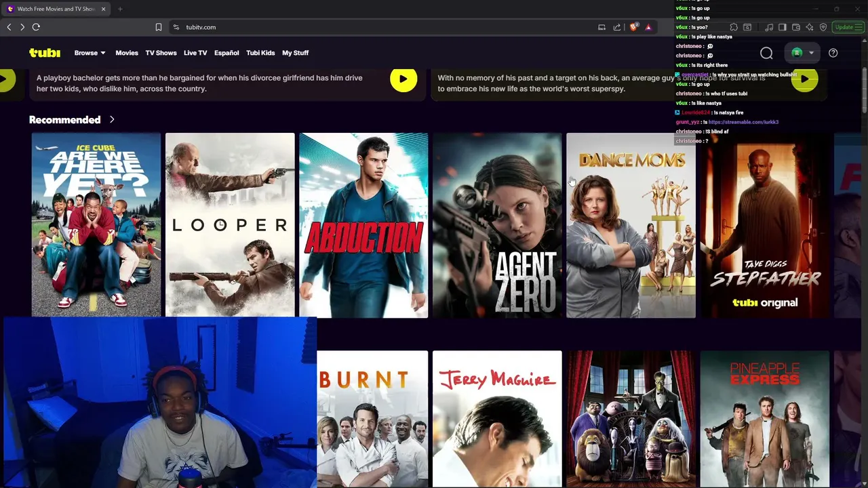Choose the Agent Zero poster
The image size is (868, 488).
coord(497,225)
